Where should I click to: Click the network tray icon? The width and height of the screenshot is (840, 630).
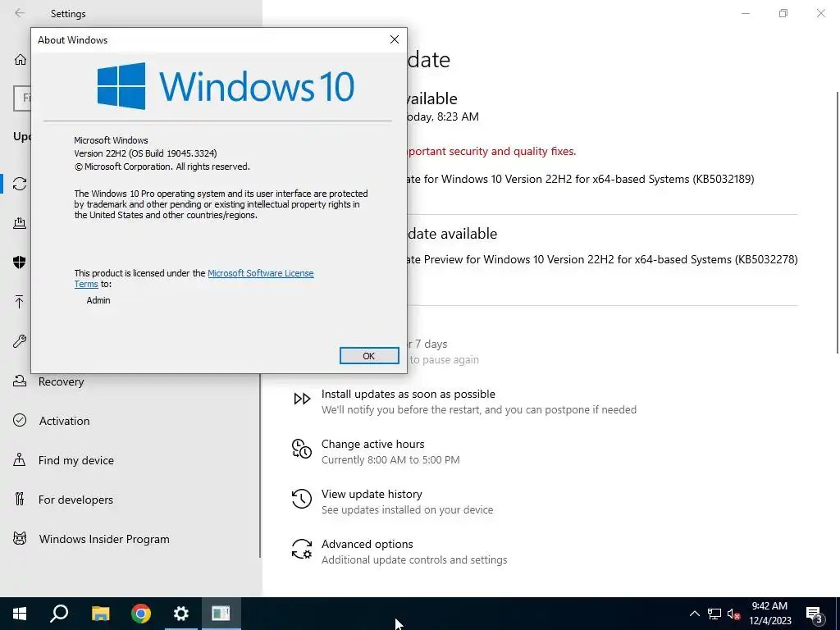714,614
